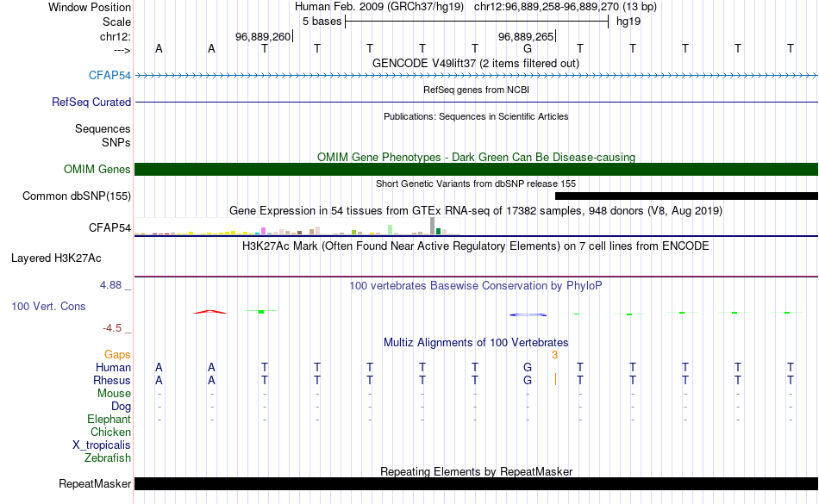Click the dark green OMIM gene bar
819x504 pixels.
click(x=477, y=169)
